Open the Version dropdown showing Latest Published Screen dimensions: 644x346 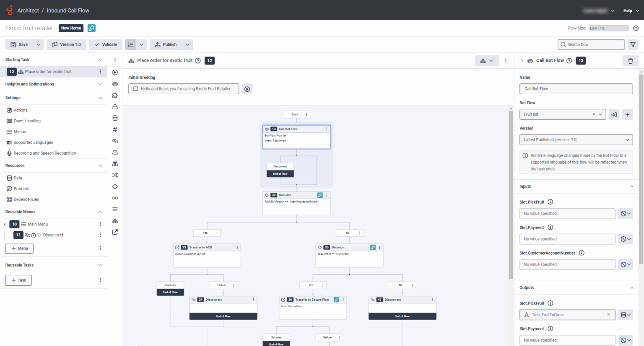pos(576,139)
